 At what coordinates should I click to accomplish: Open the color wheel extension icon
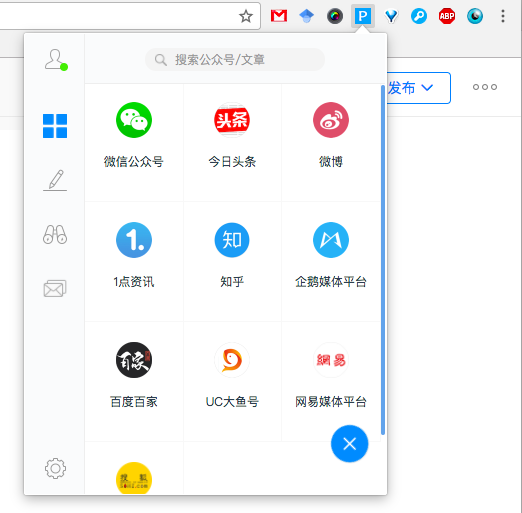coord(335,16)
